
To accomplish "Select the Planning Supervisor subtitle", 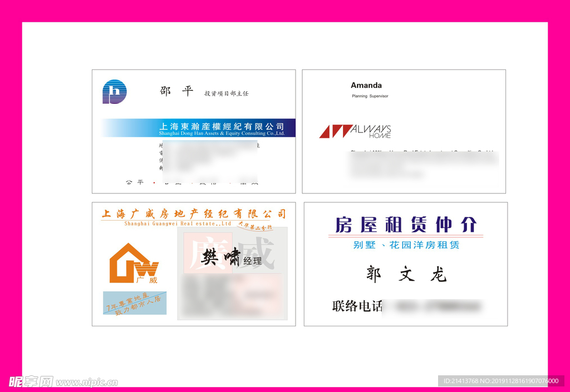I will point(370,96).
